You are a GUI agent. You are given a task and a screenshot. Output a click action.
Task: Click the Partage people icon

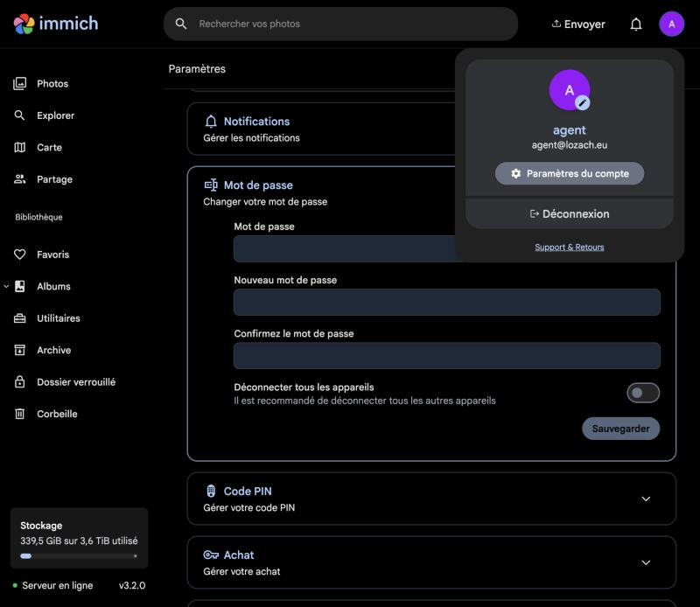pos(19,179)
